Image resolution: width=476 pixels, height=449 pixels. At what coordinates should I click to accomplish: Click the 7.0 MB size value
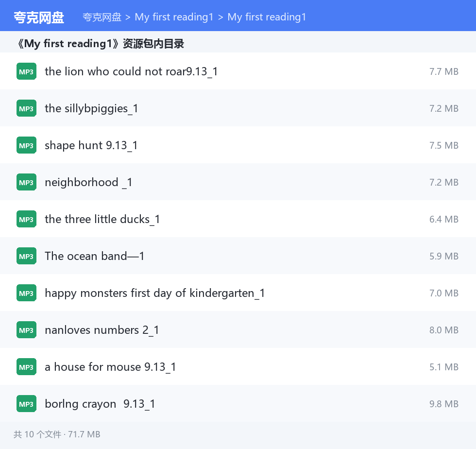(444, 293)
